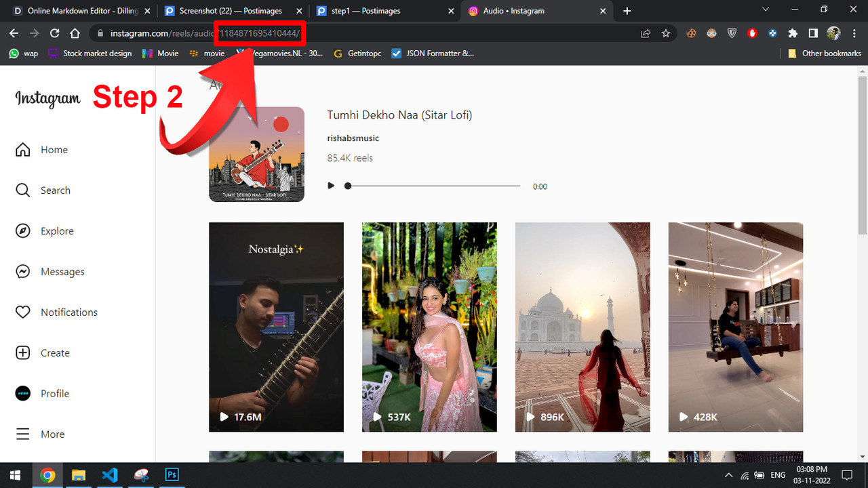This screenshot has height=488, width=868.
Task: Open Visual Studio Code from the taskbar
Action: [109, 475]
